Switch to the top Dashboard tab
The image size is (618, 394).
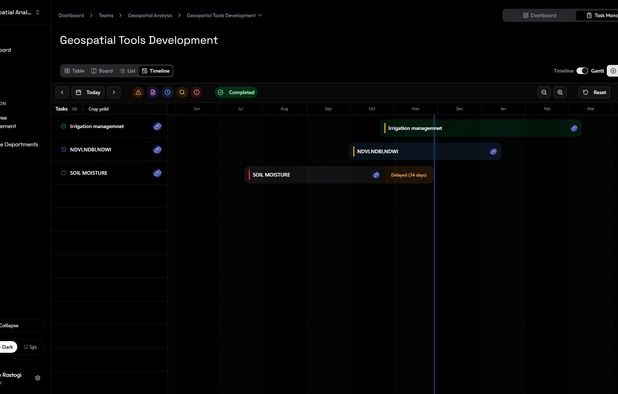coord(539,15)
